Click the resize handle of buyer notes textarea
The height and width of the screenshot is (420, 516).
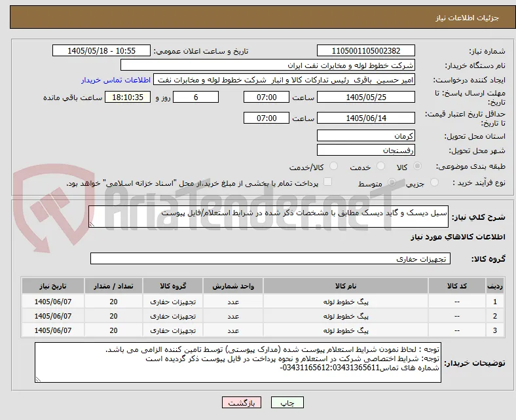[x=38, y=379]
